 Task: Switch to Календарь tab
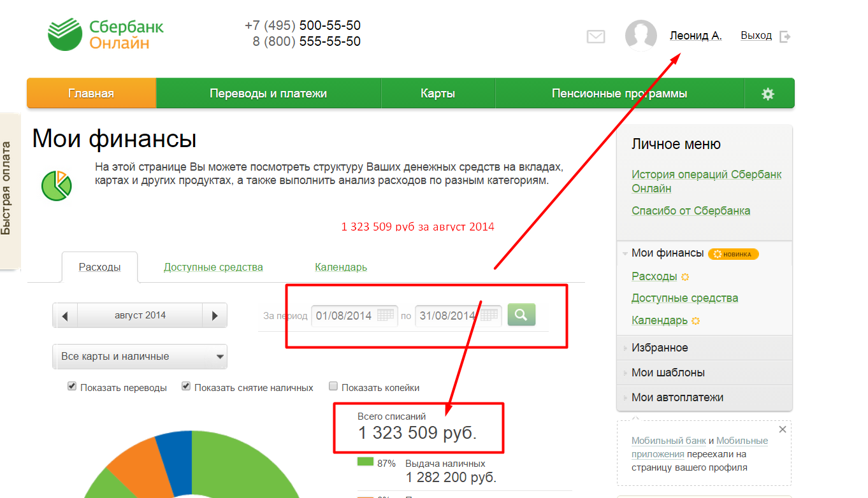341,267
